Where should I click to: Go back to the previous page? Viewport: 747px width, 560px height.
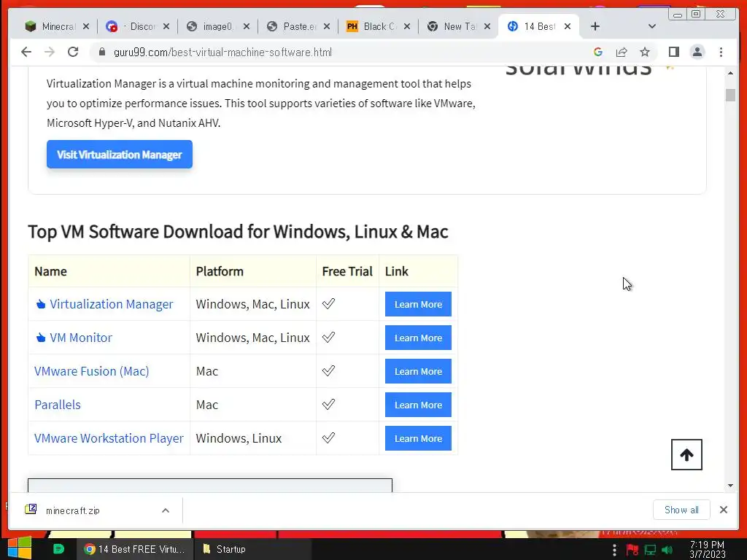pyautogui.click(x=26, y=52)
